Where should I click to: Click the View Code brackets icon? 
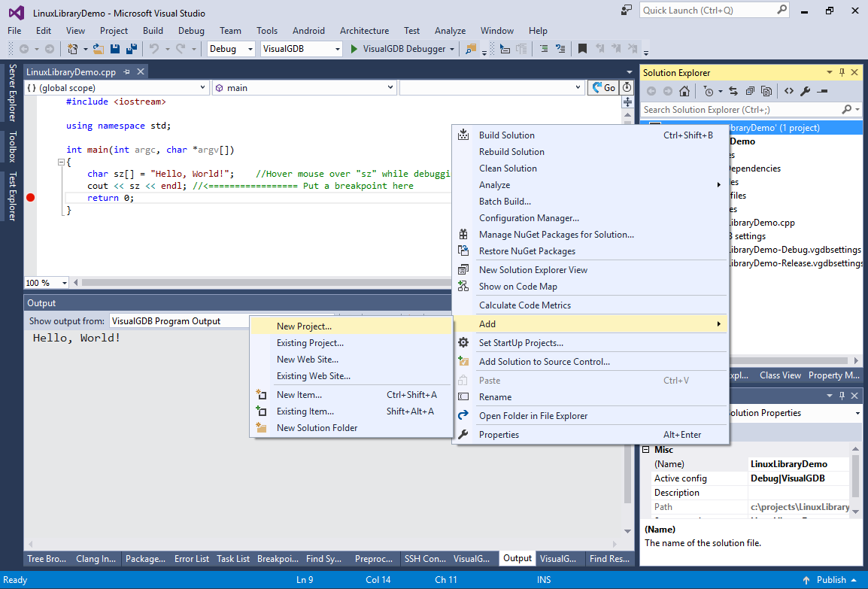pyautogui.click(x=789, y=91)
